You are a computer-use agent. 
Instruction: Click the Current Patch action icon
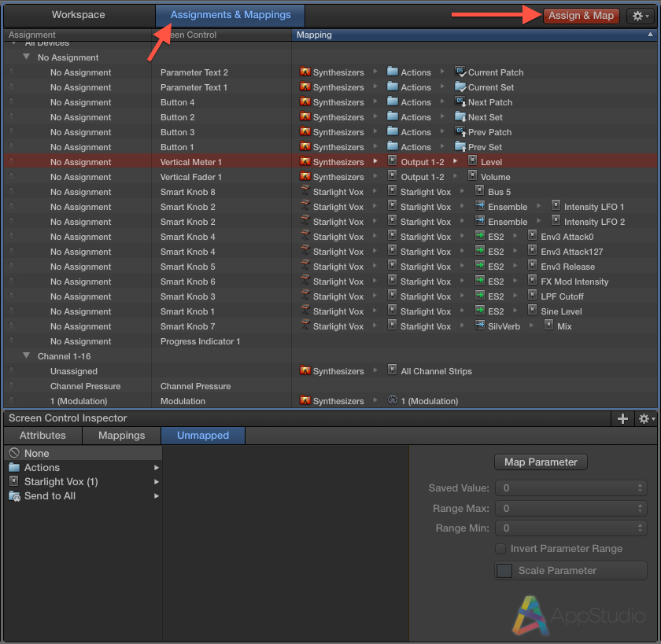(460, 72)
